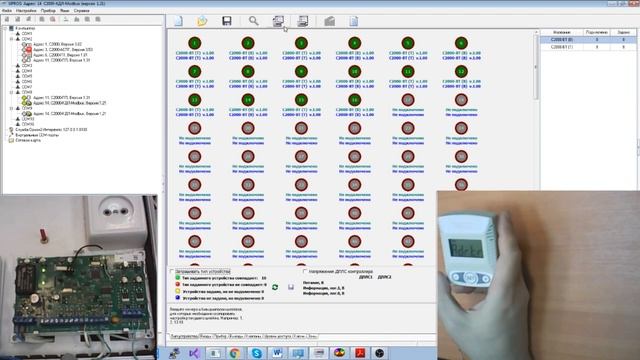Save configuration with floppy disk icon
This screenshot has width=640, height=360.
227,21
